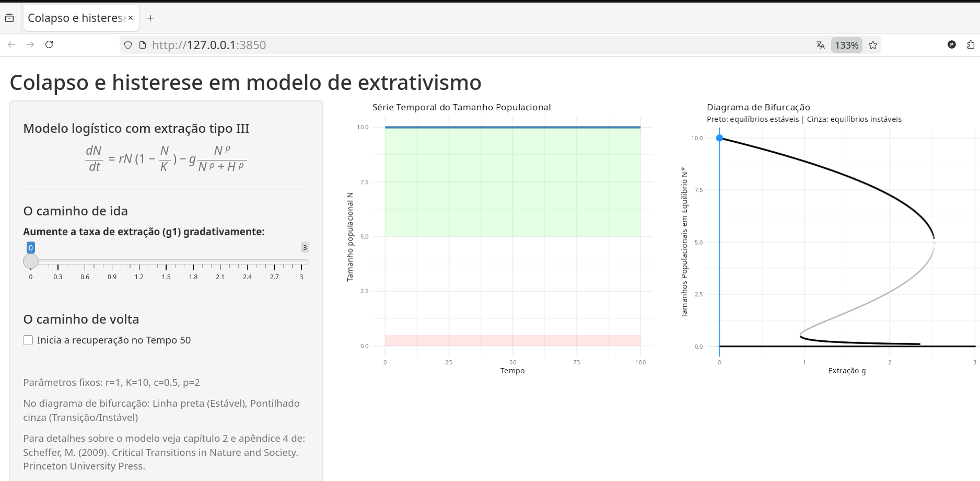This screenshot has width=980, height=481.
Task: Click the blue point on bifurcation diagram
Action: (719, 138)
